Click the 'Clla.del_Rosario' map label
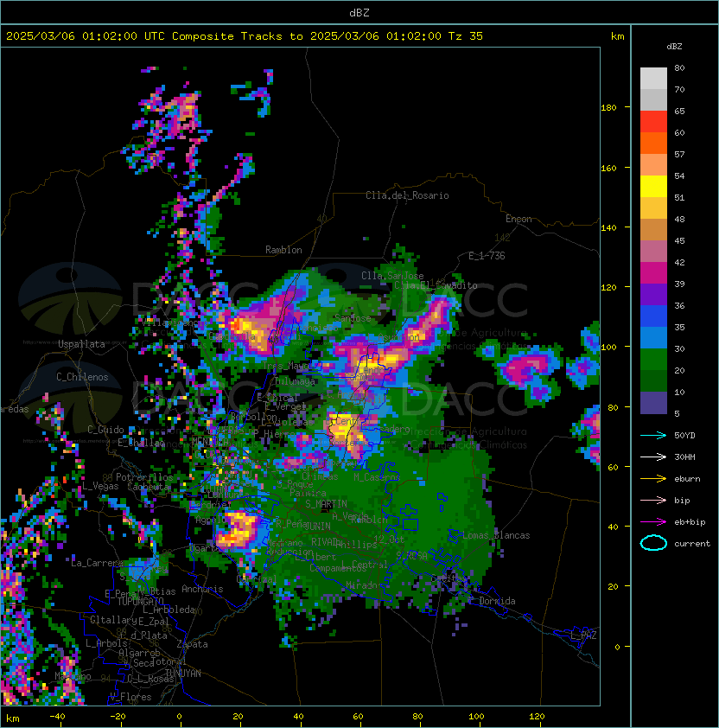The height and width of the screenshot is (728, 719). click(407, 195)
